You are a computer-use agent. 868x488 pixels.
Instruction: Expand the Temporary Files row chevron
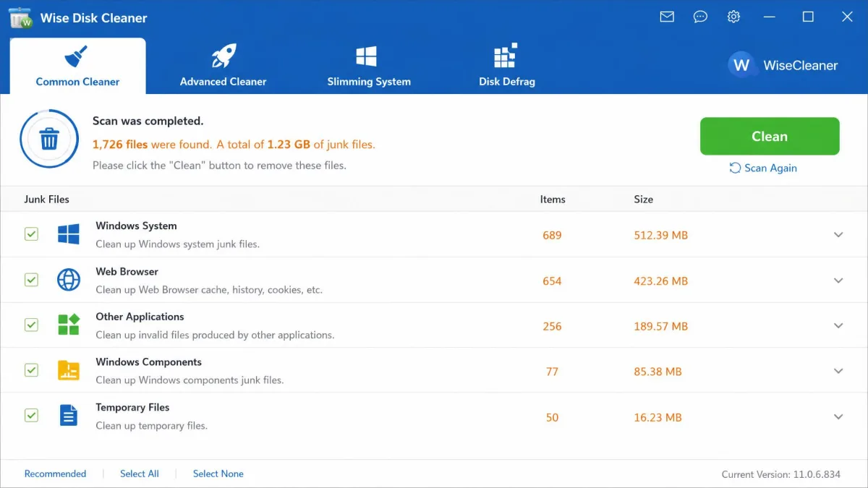(838, 416)
